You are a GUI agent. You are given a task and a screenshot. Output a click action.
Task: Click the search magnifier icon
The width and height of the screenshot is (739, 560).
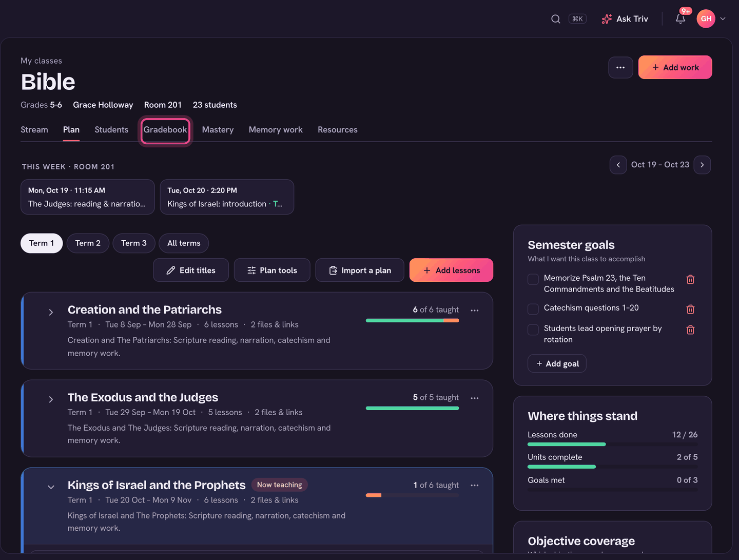tap(556, 19)
